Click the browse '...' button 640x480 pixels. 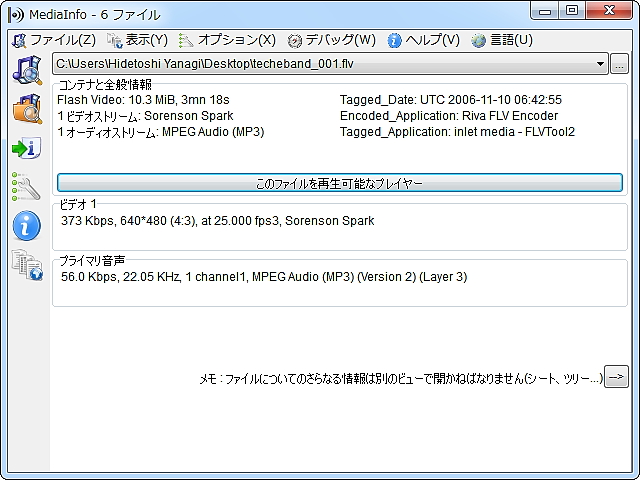coord(619,64)
